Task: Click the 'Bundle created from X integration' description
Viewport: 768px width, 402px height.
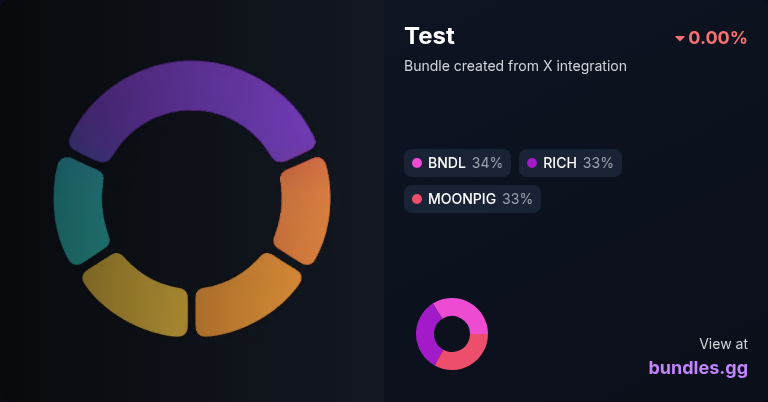Action: click(x=515, y=66)
